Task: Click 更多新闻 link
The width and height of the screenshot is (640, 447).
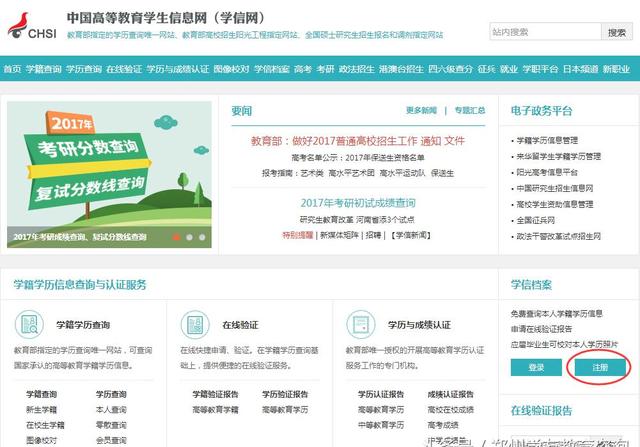Action: click(421, 110)
